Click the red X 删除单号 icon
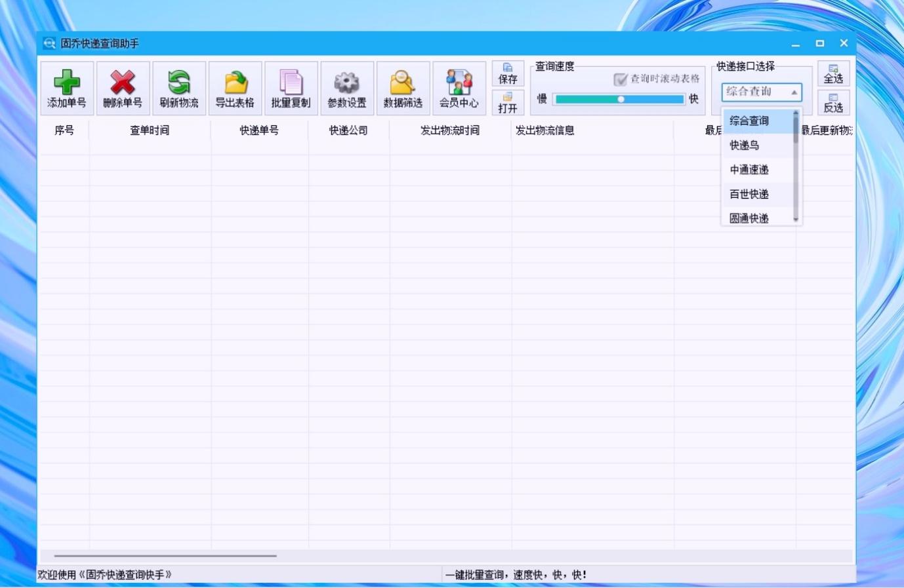Viewport: 904px width, 588px height. 123,83
